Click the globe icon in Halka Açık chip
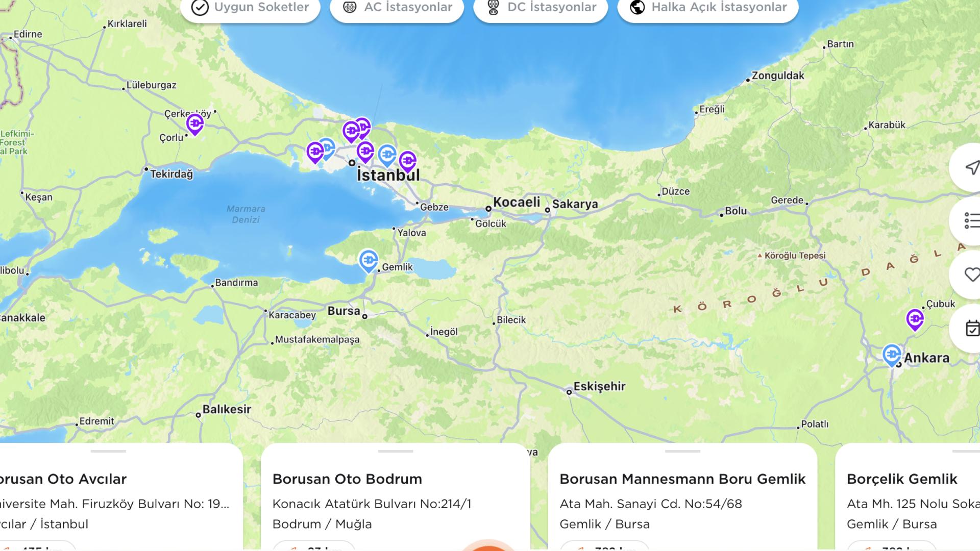 coord(637,7)
